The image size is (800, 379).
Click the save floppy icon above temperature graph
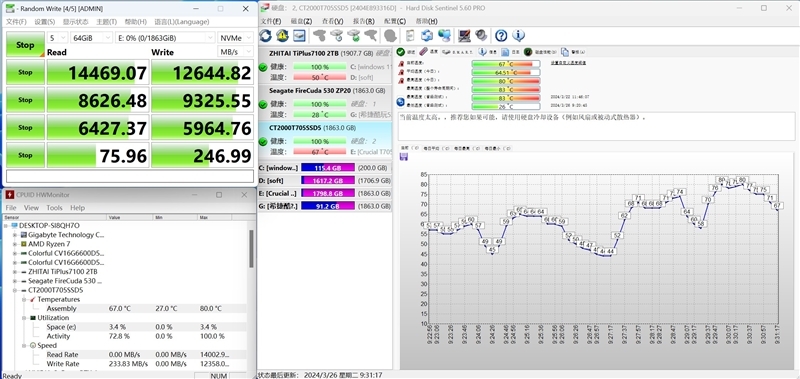click(404, 157)
